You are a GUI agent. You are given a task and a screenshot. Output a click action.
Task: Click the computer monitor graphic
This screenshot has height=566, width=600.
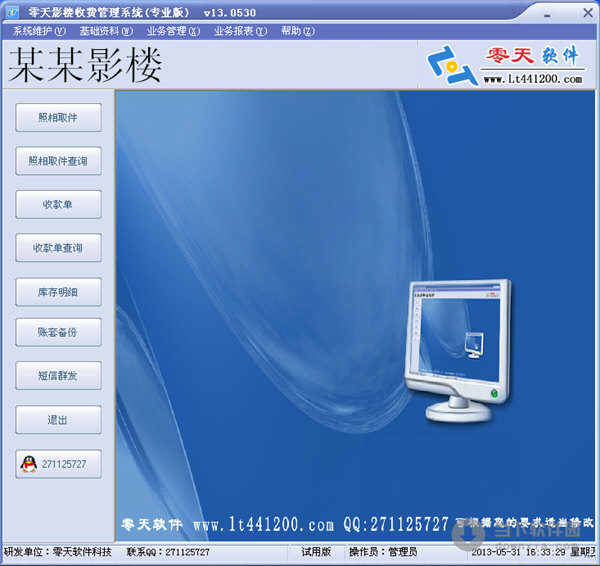457,350
